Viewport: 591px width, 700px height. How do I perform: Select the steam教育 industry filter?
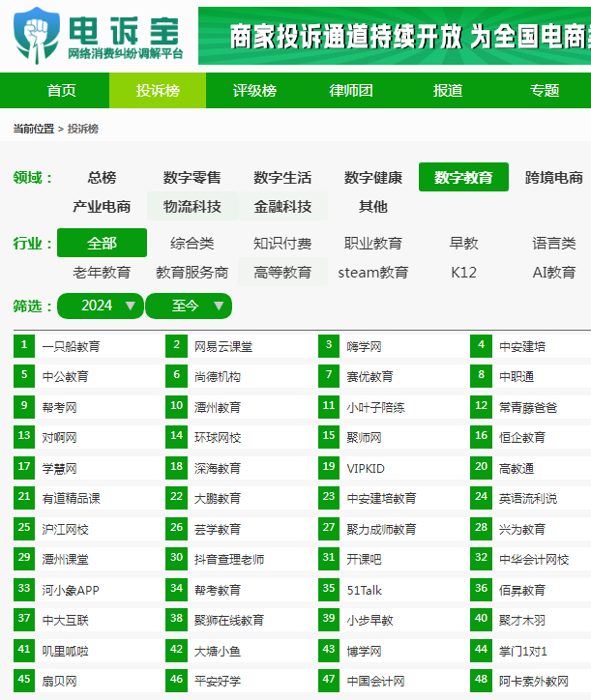click(x=373, y=272)
